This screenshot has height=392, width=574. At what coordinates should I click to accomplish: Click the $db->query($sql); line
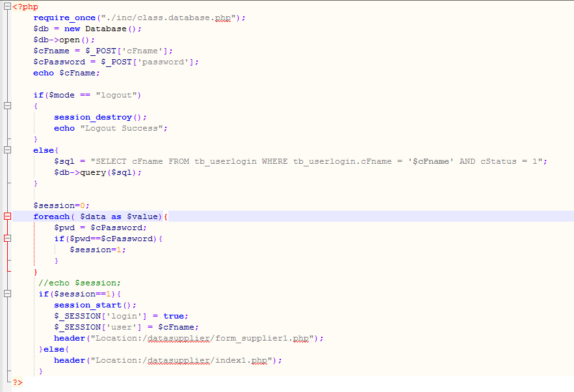pyautogui.click(x=98, y=172)
